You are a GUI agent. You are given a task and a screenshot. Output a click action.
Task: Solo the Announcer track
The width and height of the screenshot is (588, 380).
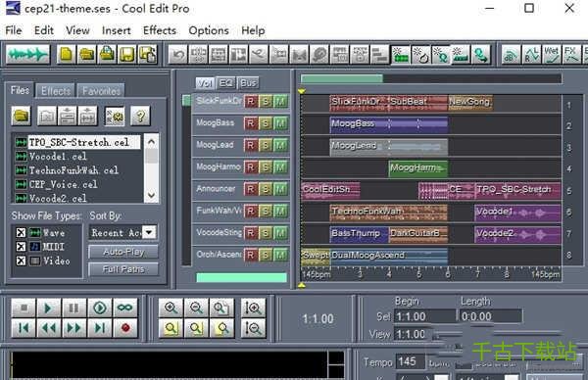[266, 189]
